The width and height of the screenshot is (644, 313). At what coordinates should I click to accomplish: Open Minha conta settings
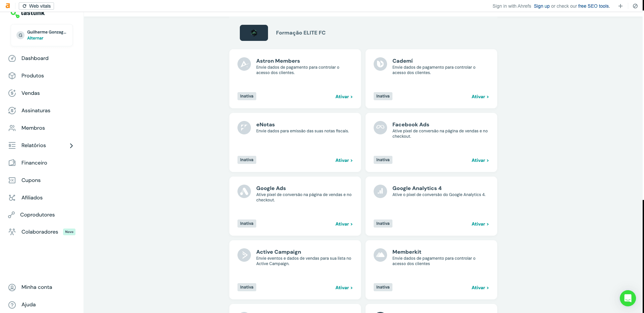coord(37,287)
